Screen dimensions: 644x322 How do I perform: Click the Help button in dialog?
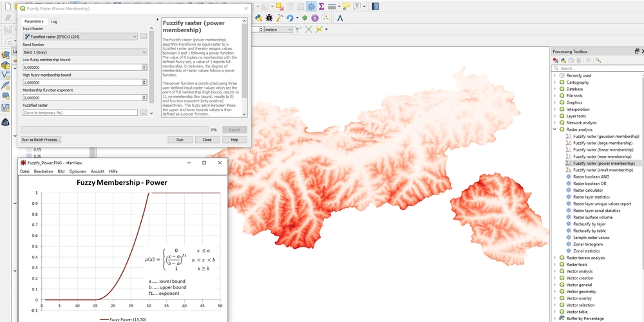234,140
